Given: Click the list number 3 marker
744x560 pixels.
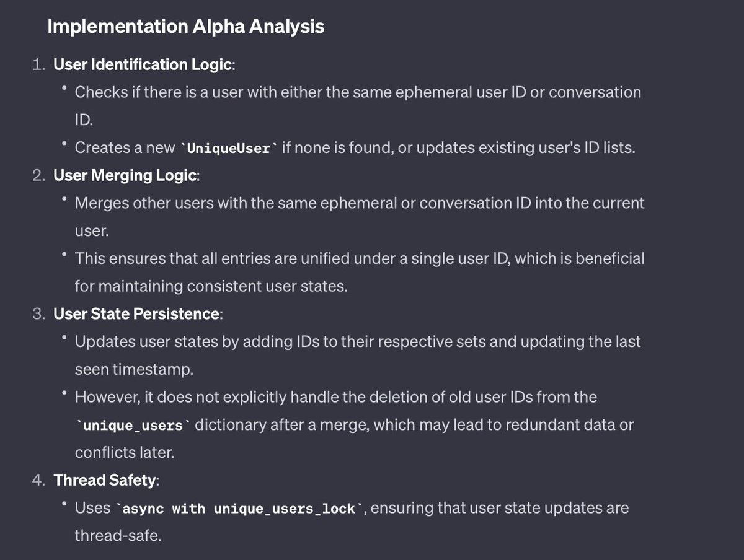Looking at the screenshot, I should [x=38, y=314].
